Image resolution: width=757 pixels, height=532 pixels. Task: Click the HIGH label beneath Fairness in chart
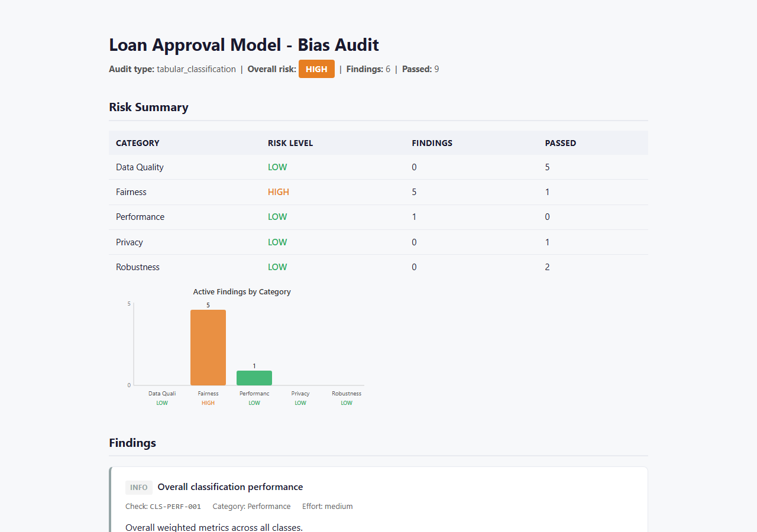coord(208,403)
